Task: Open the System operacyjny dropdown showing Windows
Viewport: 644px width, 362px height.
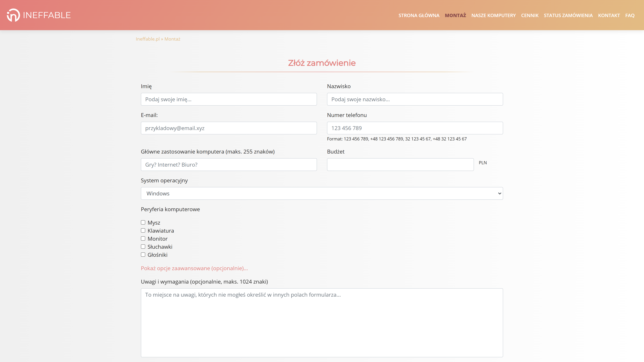Action: click(321, 193)
